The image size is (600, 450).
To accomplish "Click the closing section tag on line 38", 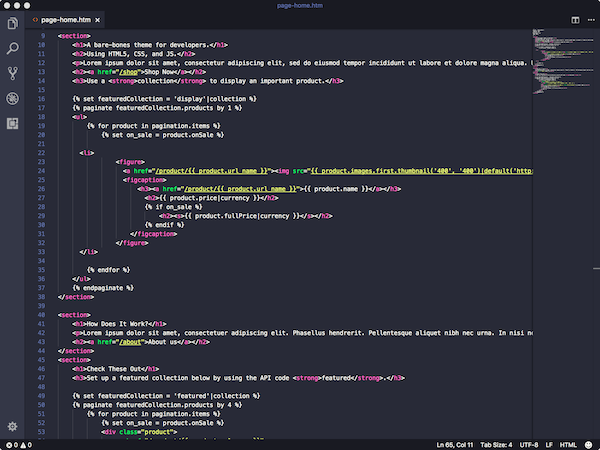I will 76,297.
